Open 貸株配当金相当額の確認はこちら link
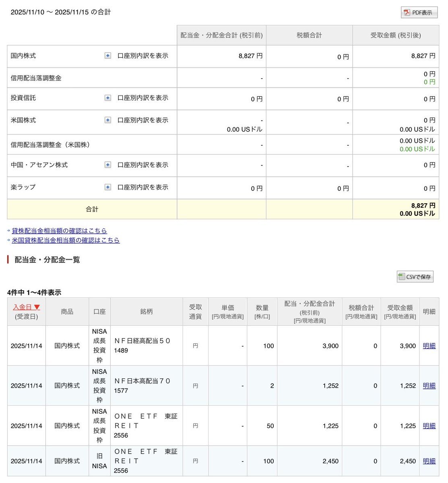The height and width of the screenshot is (483, 448). click(x=59, y=231)
